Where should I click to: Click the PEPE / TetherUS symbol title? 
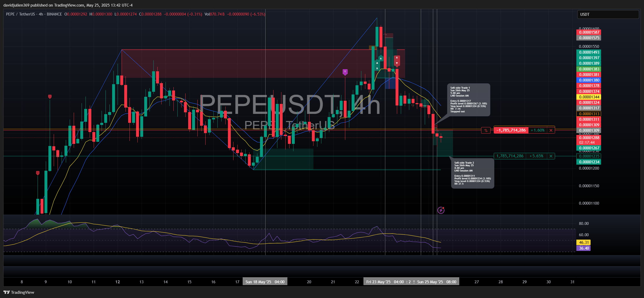tap(21, 14)
